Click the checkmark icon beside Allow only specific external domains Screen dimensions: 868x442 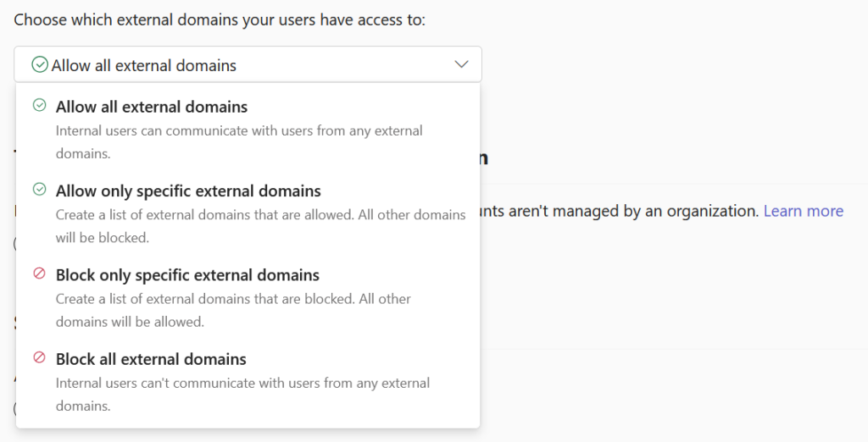coord(39,190)
